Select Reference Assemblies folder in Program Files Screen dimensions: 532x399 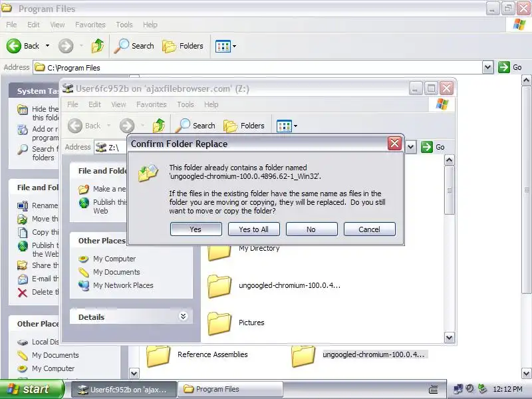pyautogui.click(x=197, y=355)
